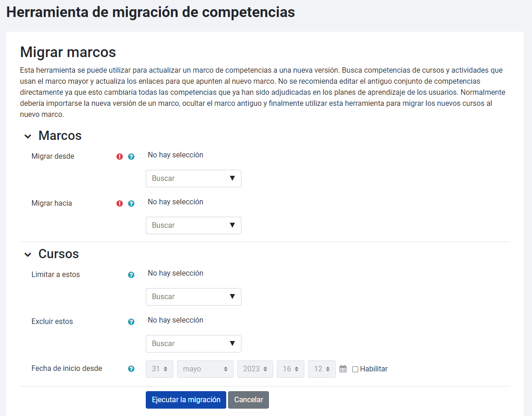
Task: Click the required-field icon beside 'Migrar desde'
Action: pyautogui.click(x=120, y=156)
